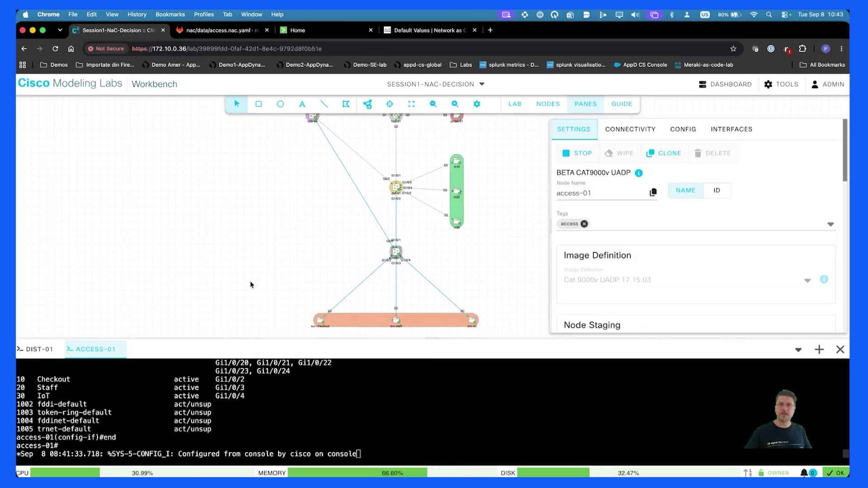This screenshot has height=488, width=868.
Task: Remove the access tag
Action: (x=584, y=224)
